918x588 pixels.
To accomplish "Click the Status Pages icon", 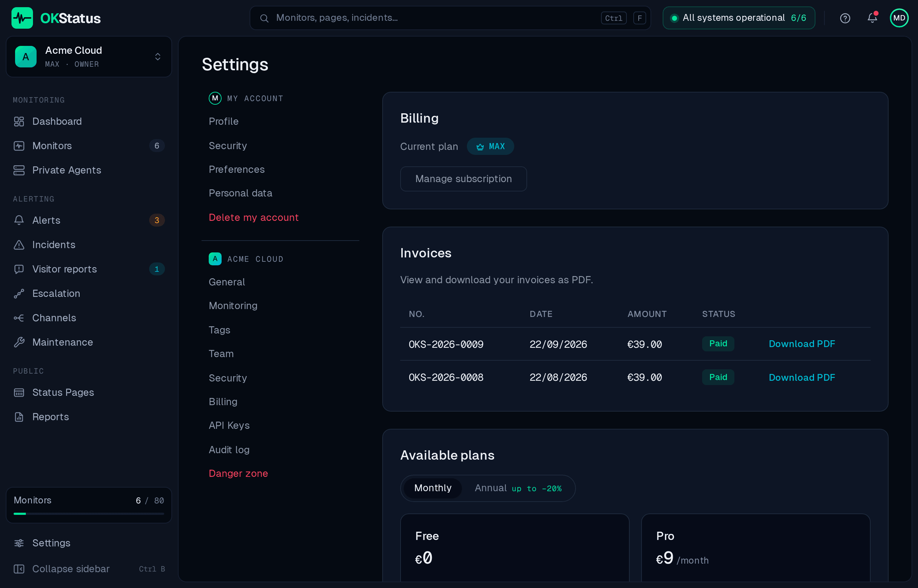I will tap(19, 393).
